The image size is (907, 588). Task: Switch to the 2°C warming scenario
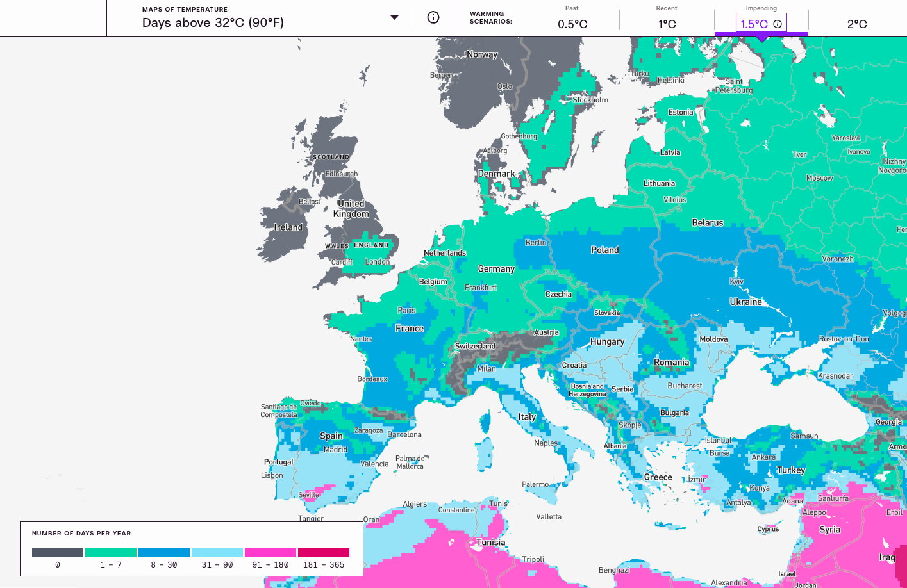[856, 24]
